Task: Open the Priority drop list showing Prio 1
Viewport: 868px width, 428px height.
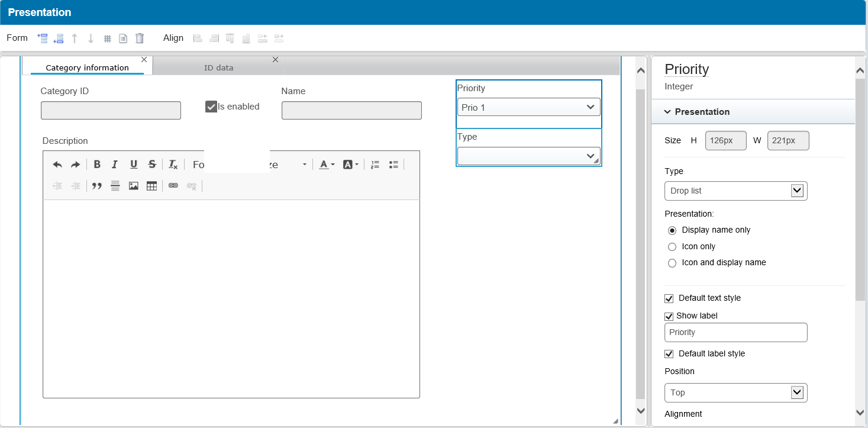Action: (528, 107)
